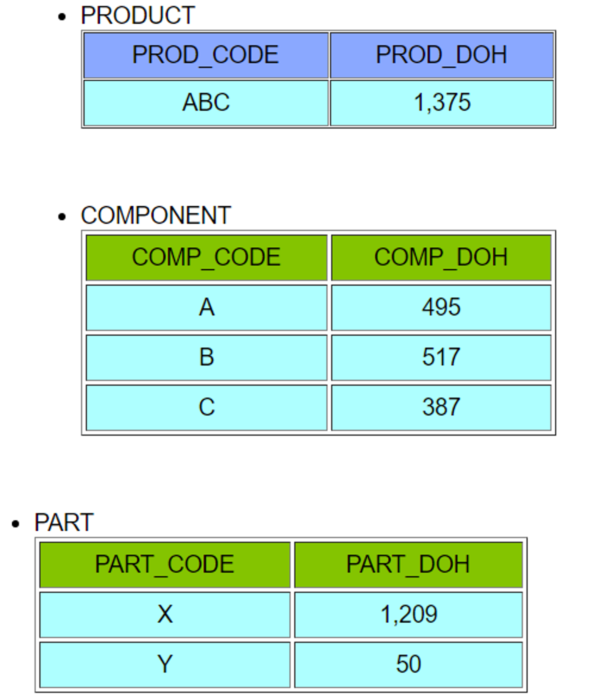Click the 1,375 value cell
This screenshot has height=700, width=592.
pyautogui.click(x=442, y=103)
